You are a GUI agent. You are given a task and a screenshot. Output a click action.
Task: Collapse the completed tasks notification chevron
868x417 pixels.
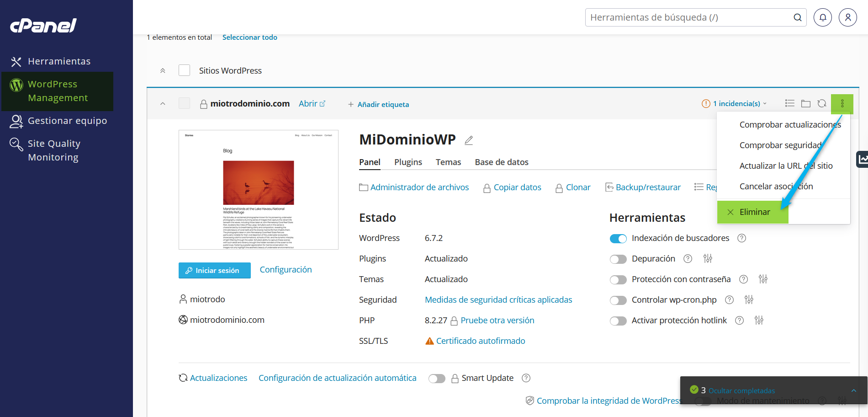[854, 390]
